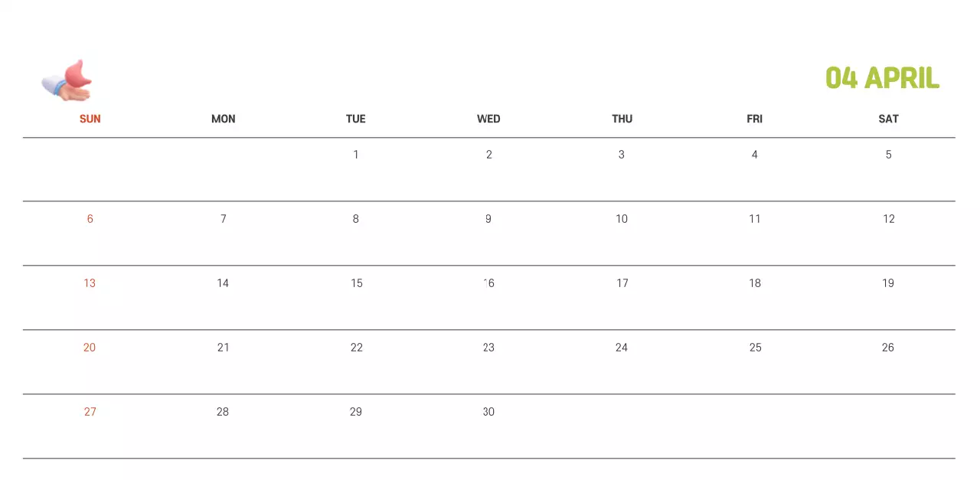Select Sunday the 20th

click(x=90, y=348)
